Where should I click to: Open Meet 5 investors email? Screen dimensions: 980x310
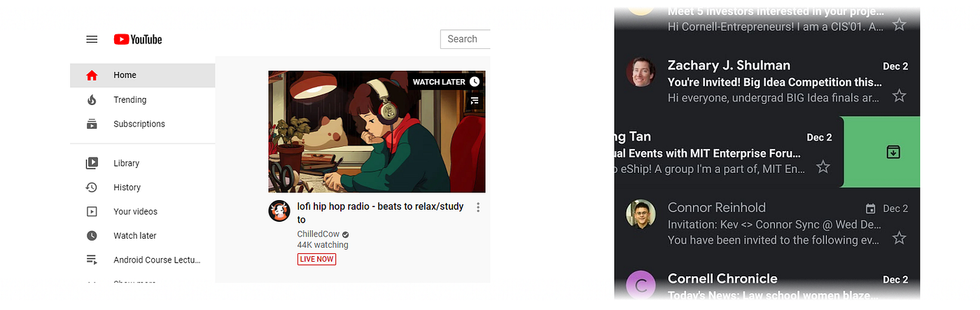[x=767, y=26]
